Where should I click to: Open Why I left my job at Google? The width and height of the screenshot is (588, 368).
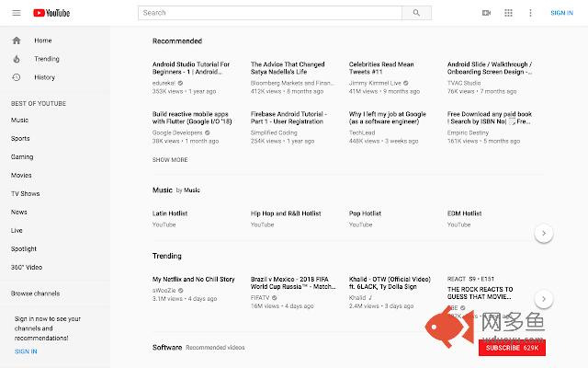pos(388,118)
